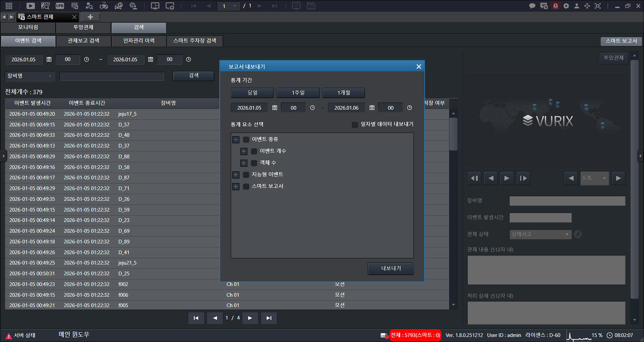644x342 pixels.
Task: Go to next page of event list
Action: (250, 318)
